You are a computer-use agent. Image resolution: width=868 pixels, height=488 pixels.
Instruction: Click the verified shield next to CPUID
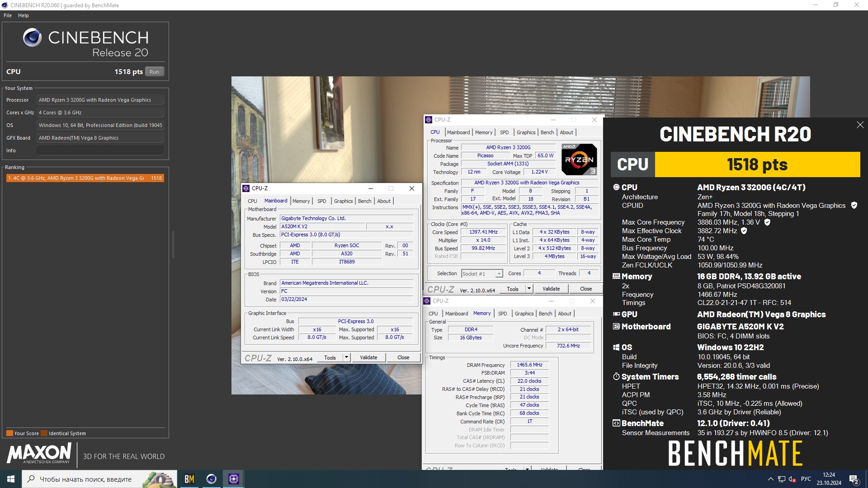point(854,205)
